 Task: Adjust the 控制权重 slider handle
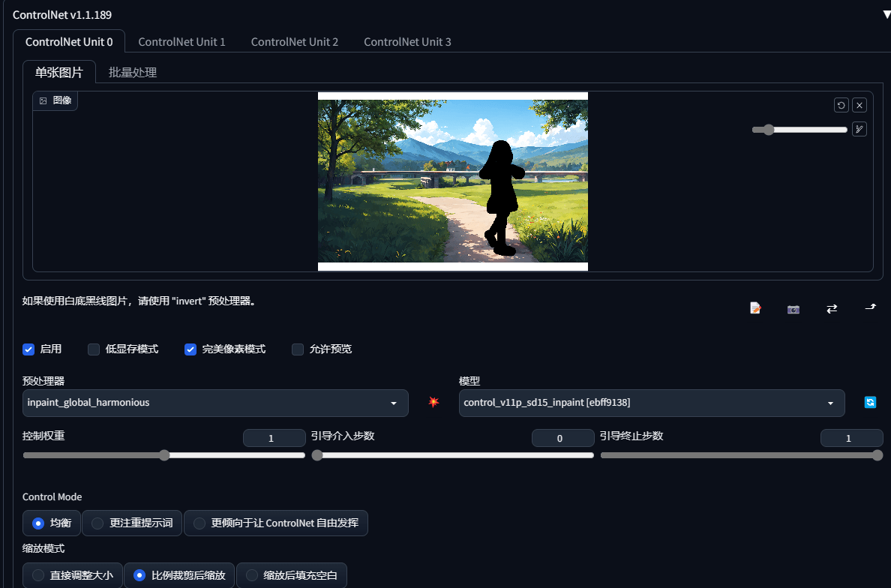(x=164, y=455)
